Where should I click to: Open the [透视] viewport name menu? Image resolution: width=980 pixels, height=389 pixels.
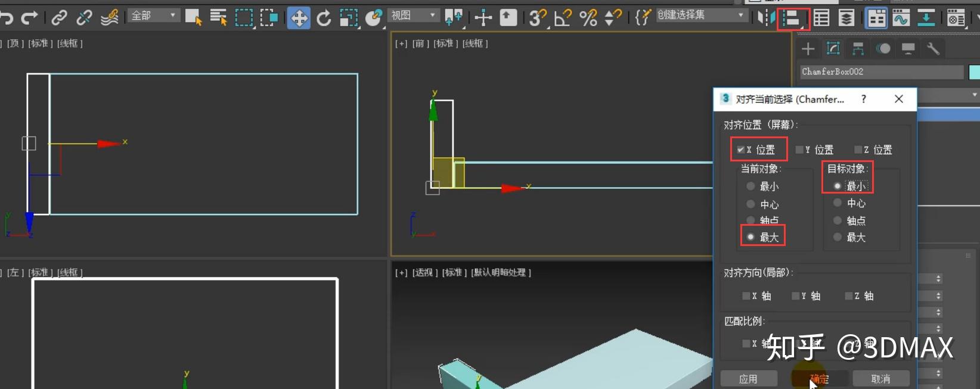coord(424,272)
